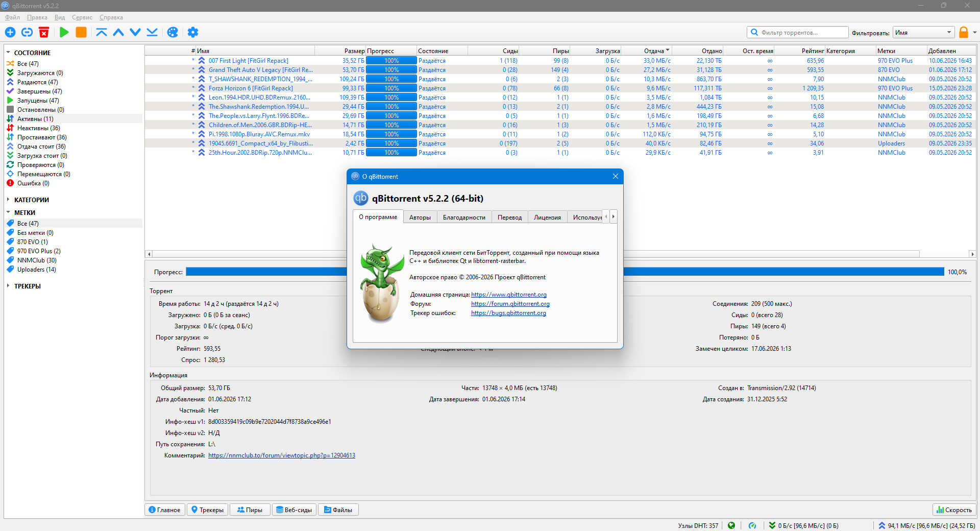Image resolution: width=980 pixels, height=531 pixels.
Task: Lock the interface with the orange padlock icon
Action: [964, 32]
